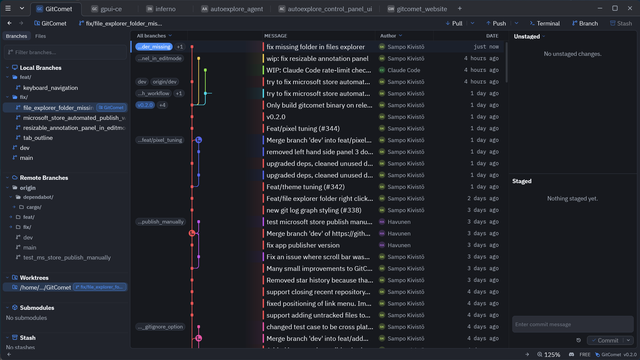Collapse the Local Branches section
This screenshot has height=360, width=640.
point(7,68)
